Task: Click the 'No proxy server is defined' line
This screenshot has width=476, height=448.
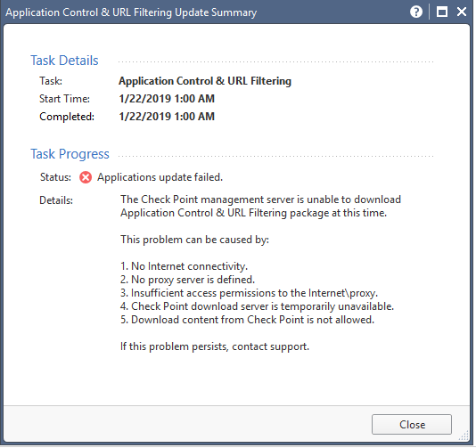Action: (187, 280)
